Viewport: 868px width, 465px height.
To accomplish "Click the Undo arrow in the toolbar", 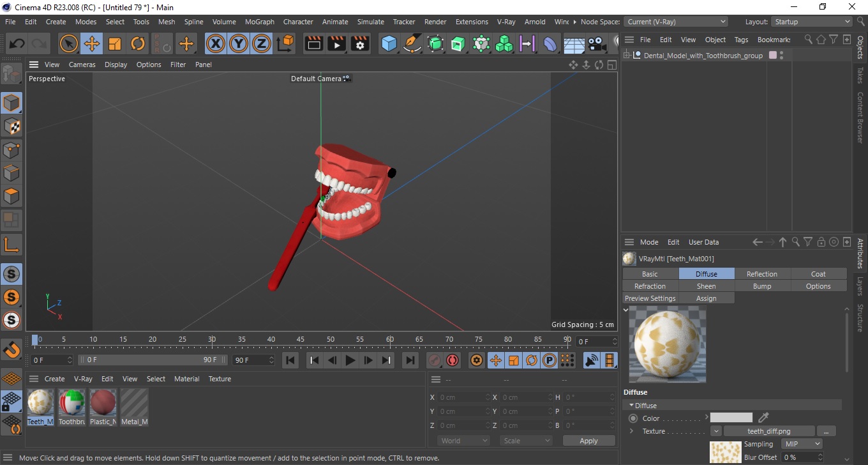I will pos(17,44).
